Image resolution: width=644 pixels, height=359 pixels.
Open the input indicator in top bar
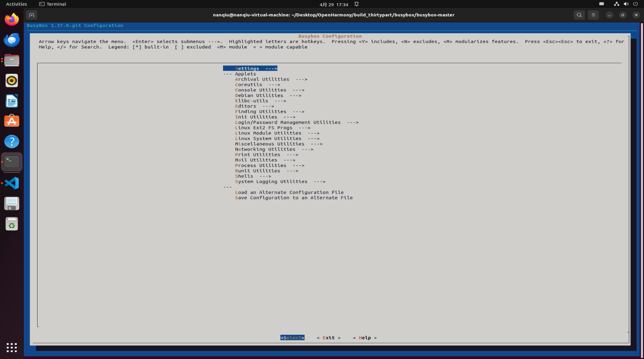[x=601, y=4]
